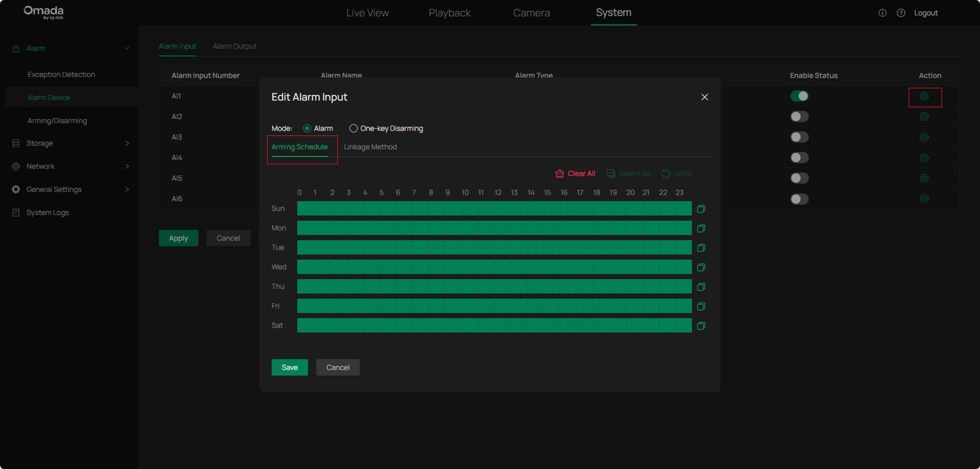Copy Tuesday schedule with copy icon

click(701, 248)
